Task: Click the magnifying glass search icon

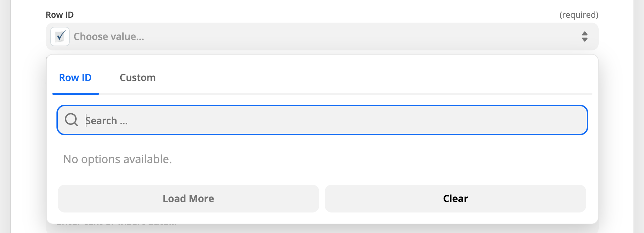Action: coord(71,120)
